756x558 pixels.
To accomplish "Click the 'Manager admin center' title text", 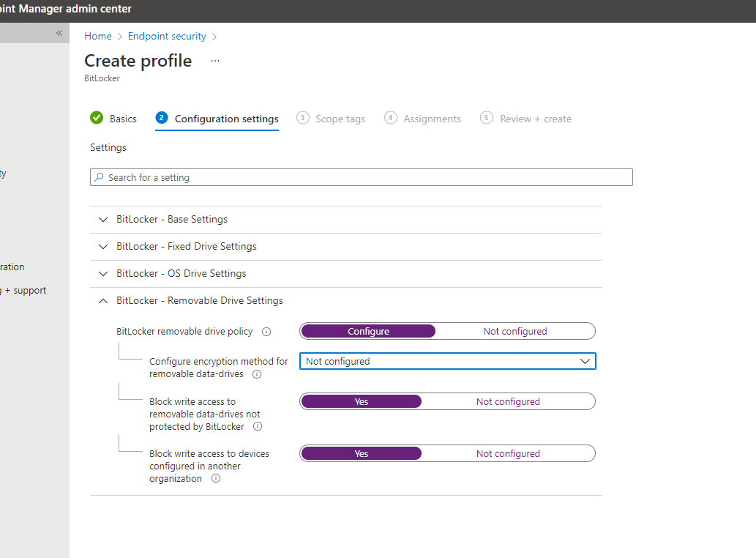I will point(75,9).
